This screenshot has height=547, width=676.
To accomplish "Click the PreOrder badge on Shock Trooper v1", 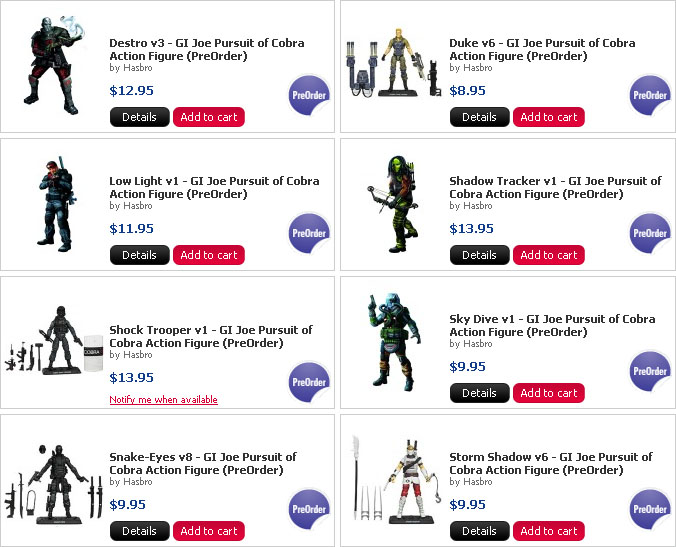I will click(x=309, y=382).
